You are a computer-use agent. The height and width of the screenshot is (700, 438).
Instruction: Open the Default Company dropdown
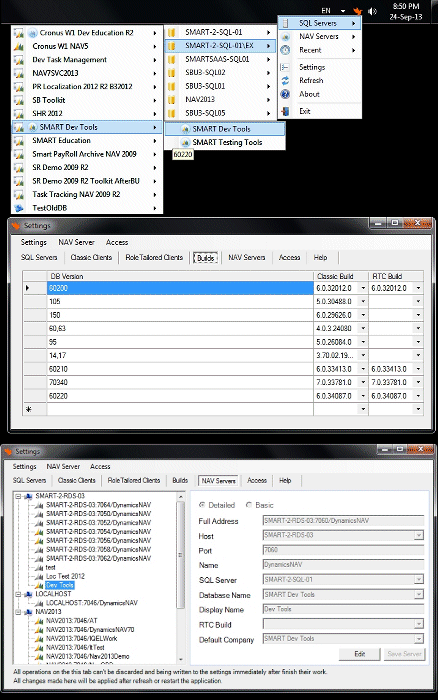point(418,639)
